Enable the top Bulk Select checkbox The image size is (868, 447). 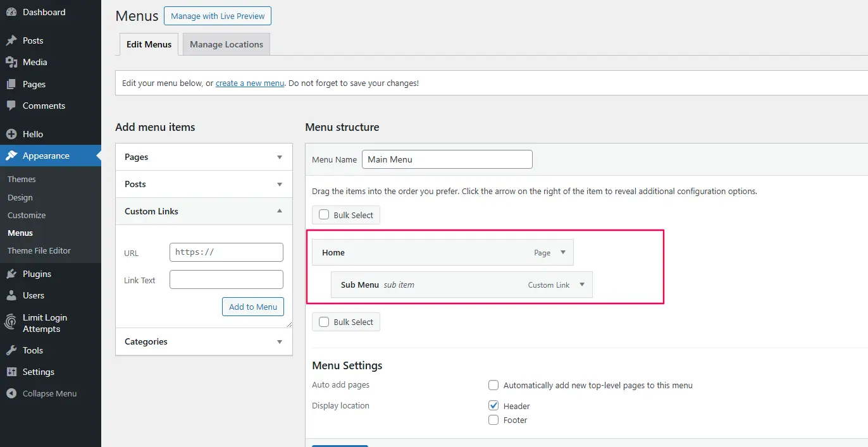[x=323, y=214]
